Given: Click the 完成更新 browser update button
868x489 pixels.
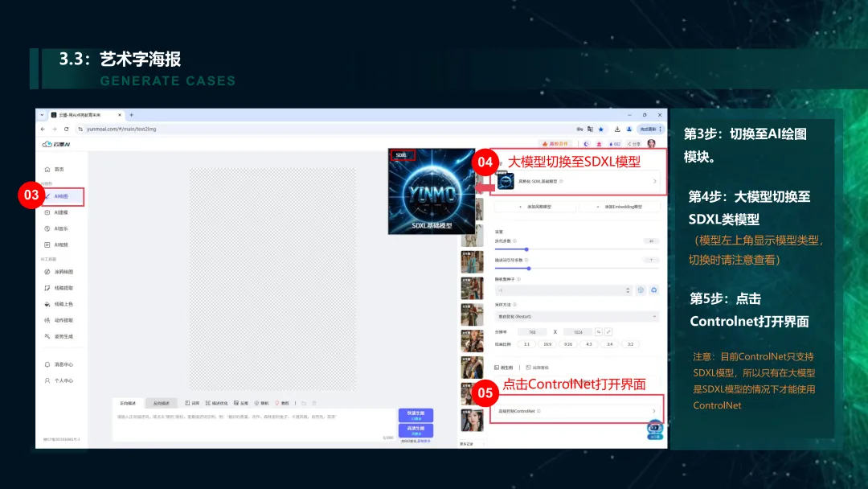Looking at the screenshot, I should click(650, 129).
